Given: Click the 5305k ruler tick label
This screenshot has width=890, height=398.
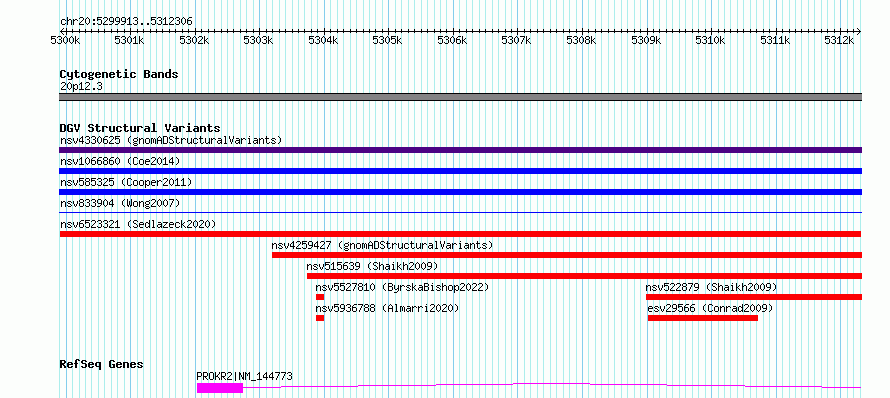Looking at the screenshot, I should [388, 40].
